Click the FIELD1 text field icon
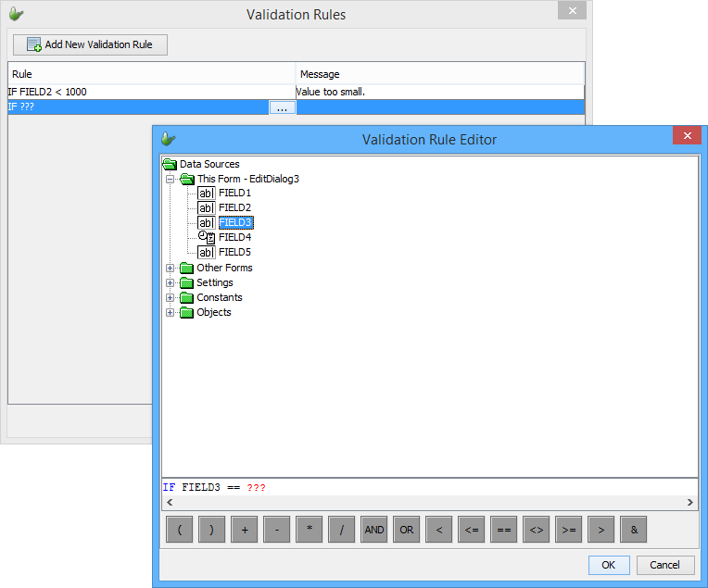The height and width of the screenshot is (588, 708). click(206, 193)
